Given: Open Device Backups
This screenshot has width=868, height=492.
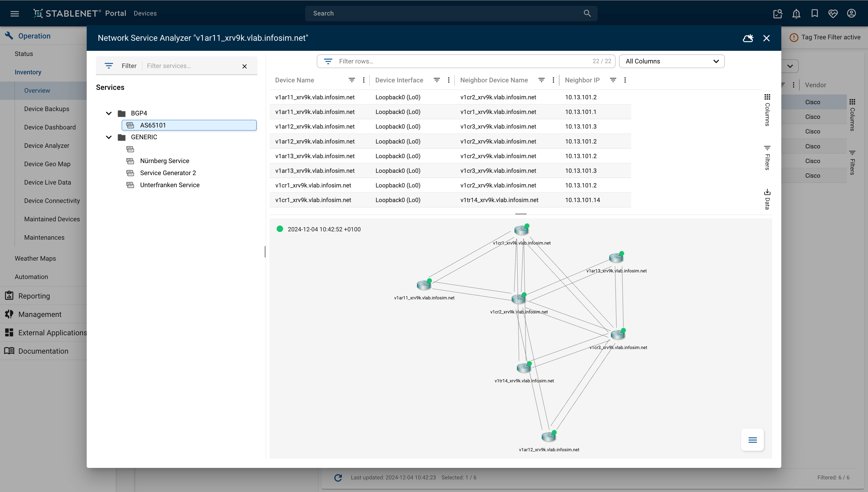Looking at the screenshot, I should (x=46, y=109).
